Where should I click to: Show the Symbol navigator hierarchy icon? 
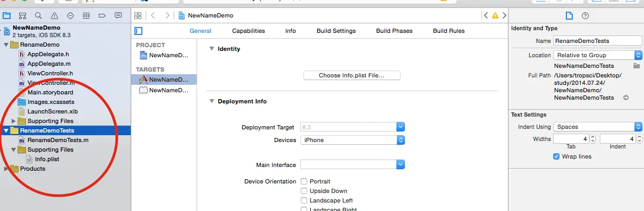point(22,15)
